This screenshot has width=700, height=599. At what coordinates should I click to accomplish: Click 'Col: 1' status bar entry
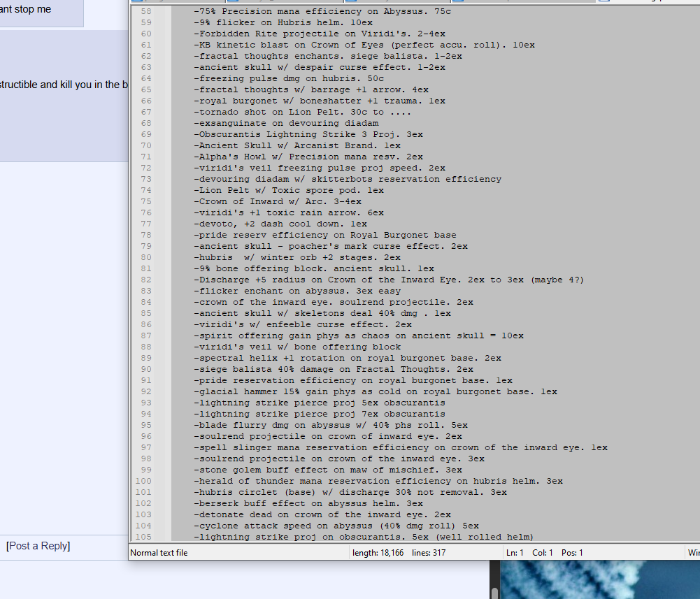click(543, 553)
